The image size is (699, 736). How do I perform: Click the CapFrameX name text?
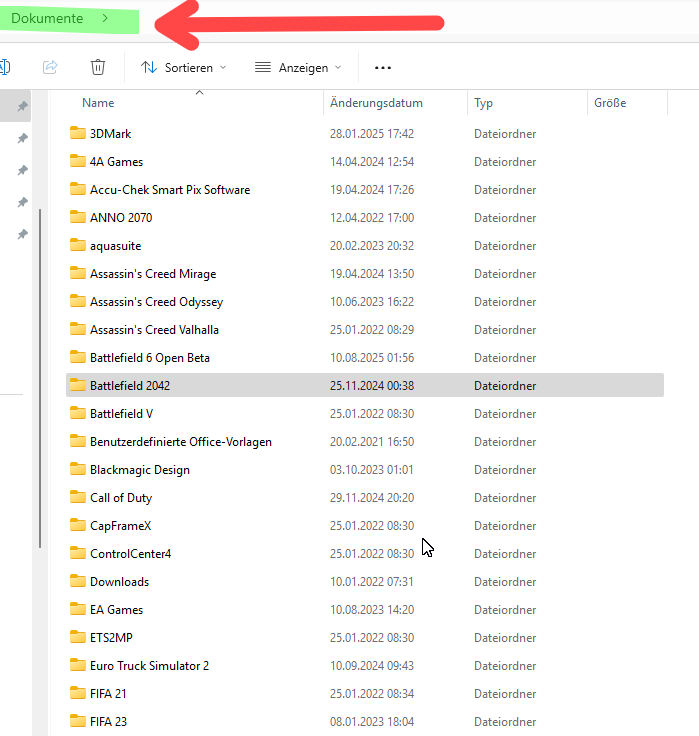click(121, 526)
